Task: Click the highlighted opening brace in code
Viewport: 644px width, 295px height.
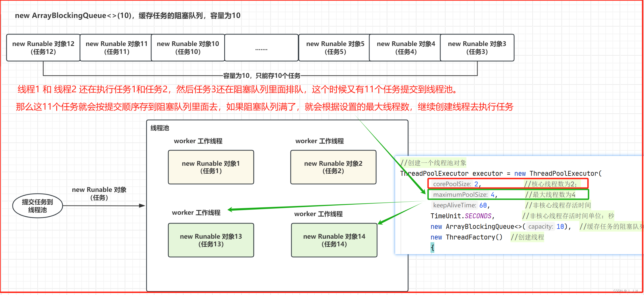Action: [432, 248]
